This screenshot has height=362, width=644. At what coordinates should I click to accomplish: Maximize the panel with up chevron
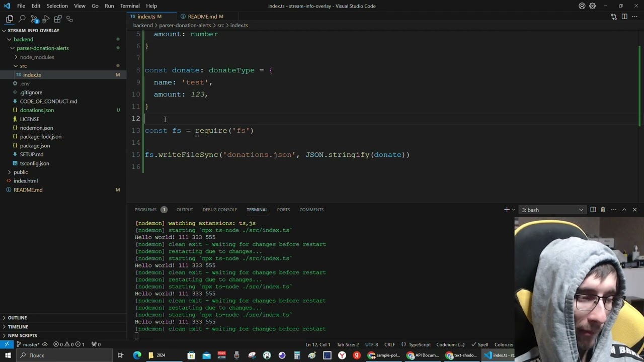point(624,210)
